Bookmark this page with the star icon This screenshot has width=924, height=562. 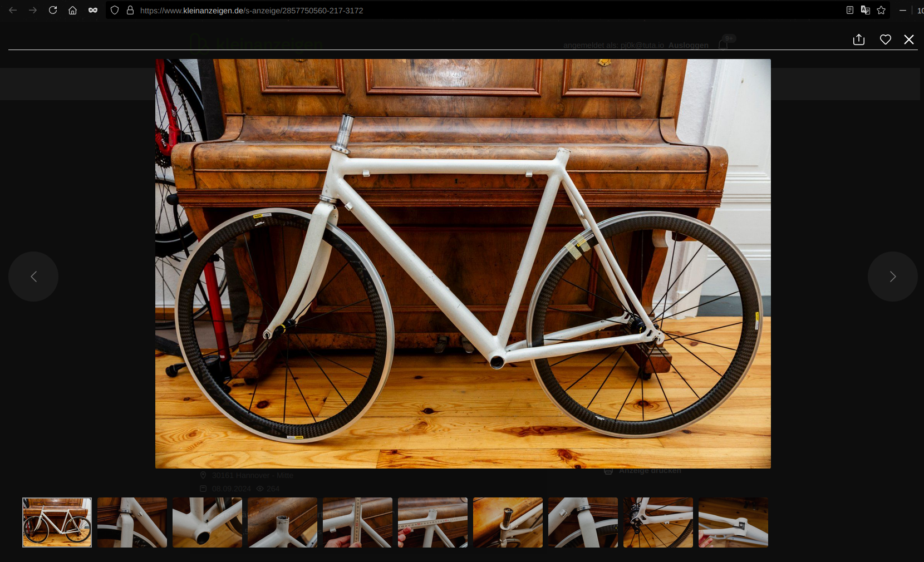pyautogui.click(x=881, y=10)
